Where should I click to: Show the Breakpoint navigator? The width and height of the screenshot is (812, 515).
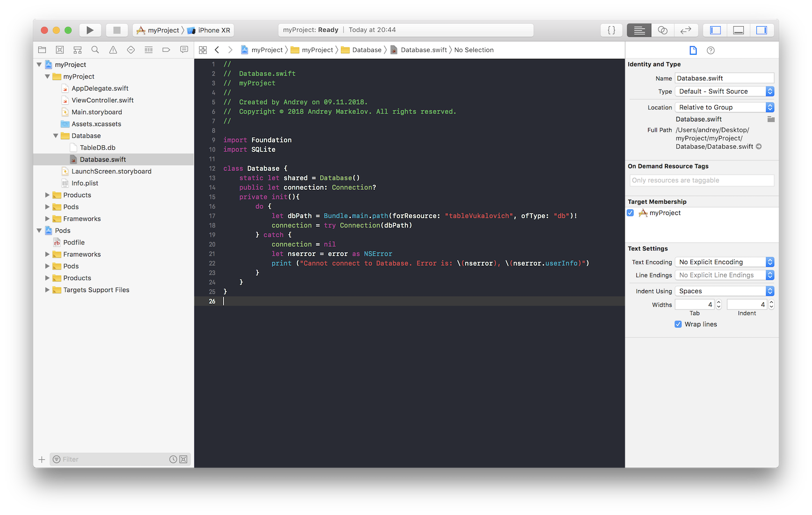pos(166,50)
